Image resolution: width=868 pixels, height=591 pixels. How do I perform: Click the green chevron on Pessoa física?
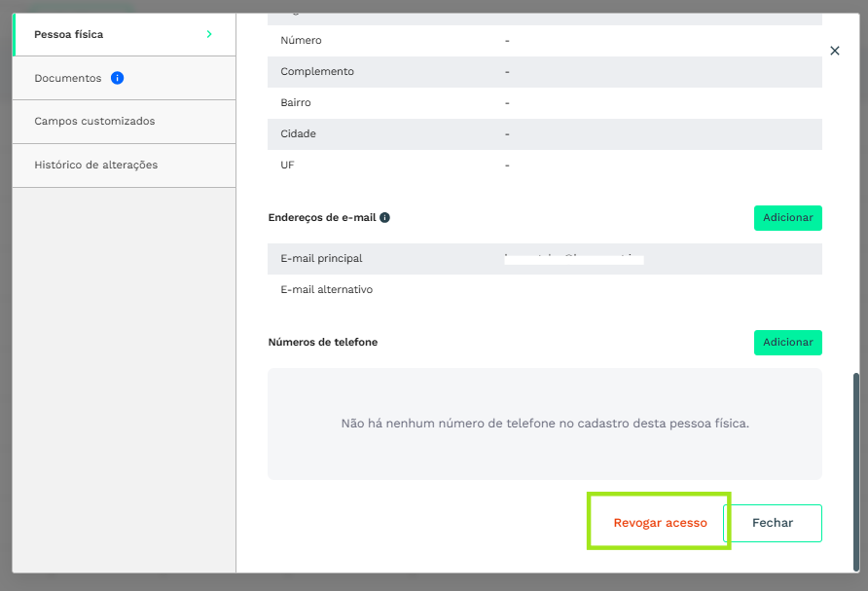coord(209,34)
